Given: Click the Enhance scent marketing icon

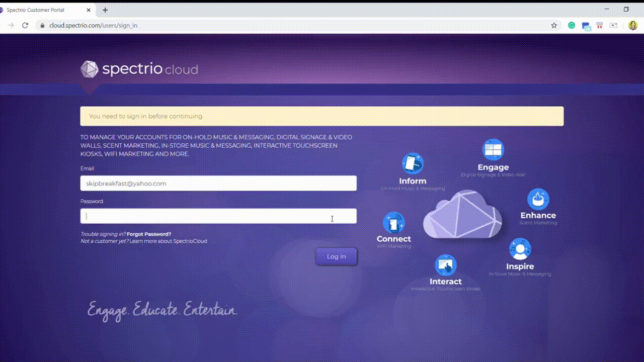Looking at the screenshot, I should point(538,199).
